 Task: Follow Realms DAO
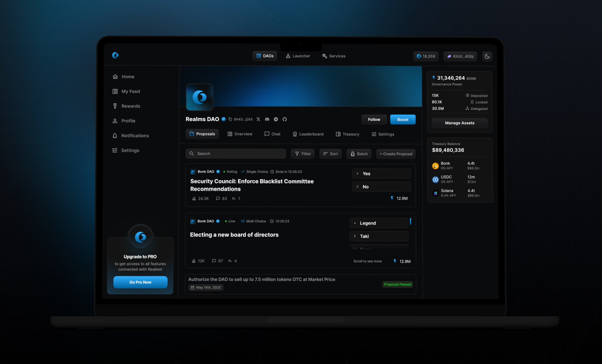tap(374, 120)
